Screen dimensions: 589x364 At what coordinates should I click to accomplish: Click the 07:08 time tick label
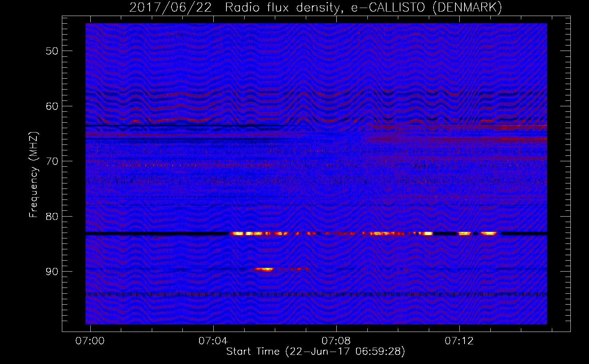tap(336, 341)
